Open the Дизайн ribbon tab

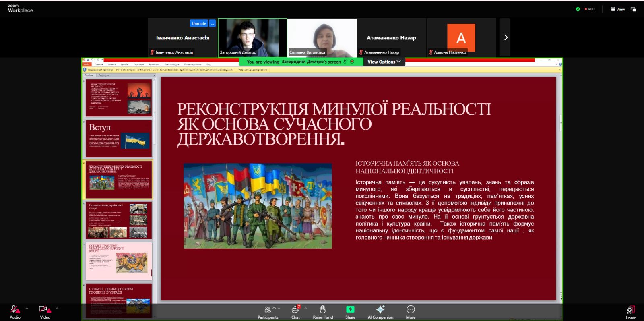(x=124, y=64)
